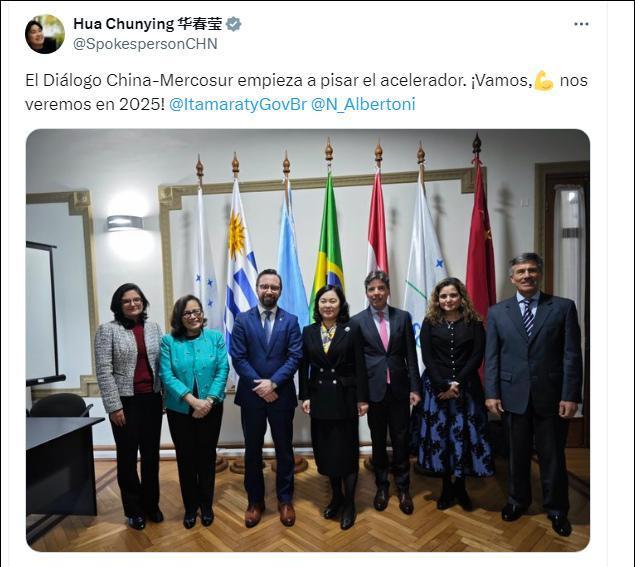
Task: Click the red Chinese flag in photo
Action: point(480,243)
